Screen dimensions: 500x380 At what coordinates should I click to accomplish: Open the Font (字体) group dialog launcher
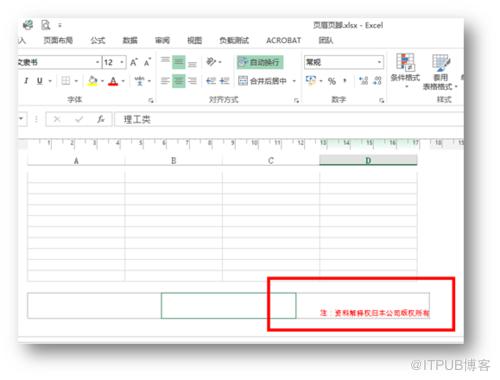point(151,100)
